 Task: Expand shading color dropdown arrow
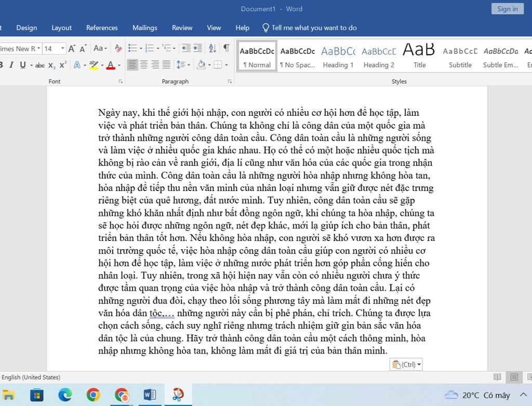coord(209,65)
